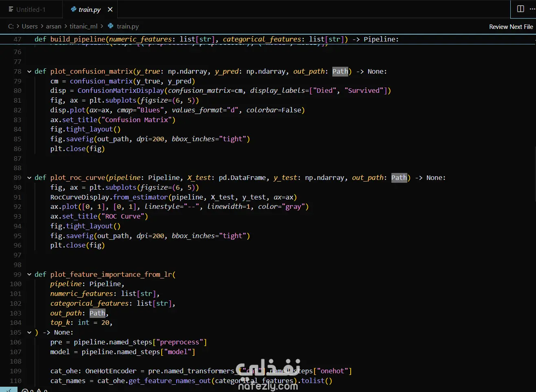Click the plot_roc_curve function name
Image resolution: width=536 pixels, height=392 pixels.
[x=78, y=178]
